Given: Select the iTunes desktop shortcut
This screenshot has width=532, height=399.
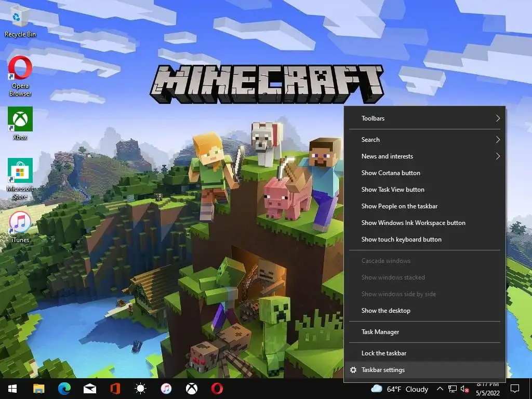Looking at the screenshot, I should point(20,228).
